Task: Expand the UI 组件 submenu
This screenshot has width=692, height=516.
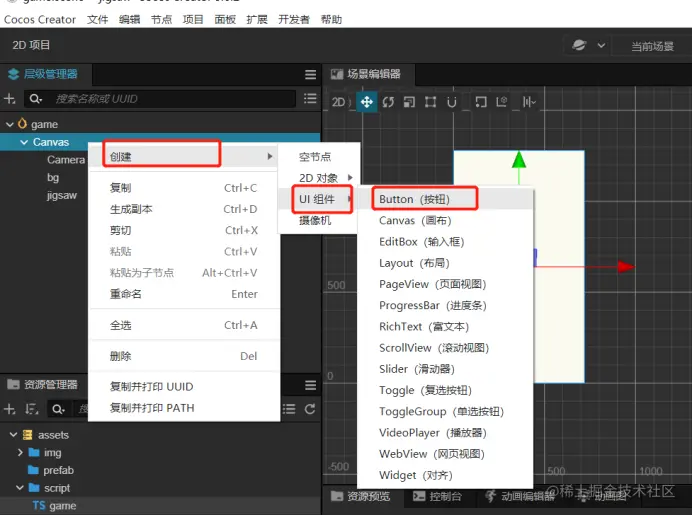Action: 318,199
